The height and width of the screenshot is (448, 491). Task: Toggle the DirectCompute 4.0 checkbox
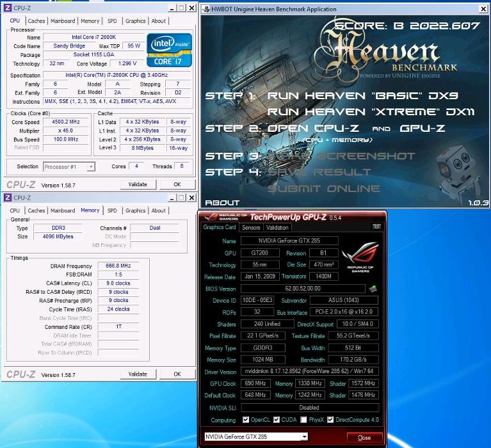[330, 419]
